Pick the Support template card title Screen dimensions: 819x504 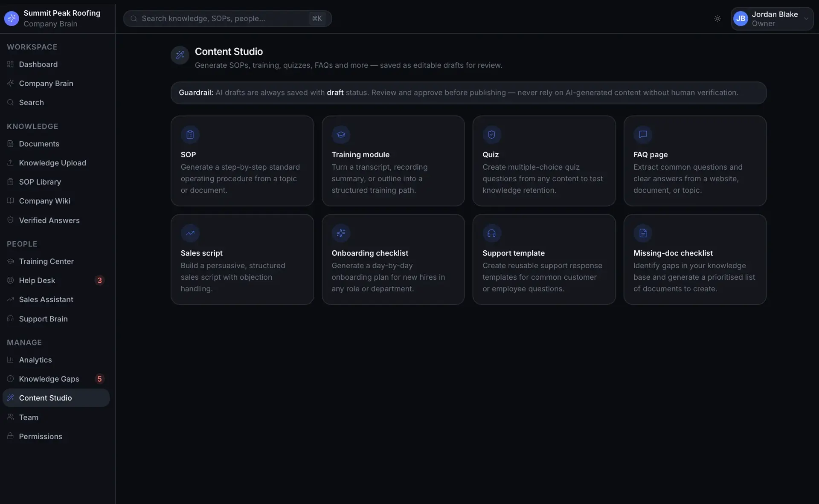(x=514, y=253)
